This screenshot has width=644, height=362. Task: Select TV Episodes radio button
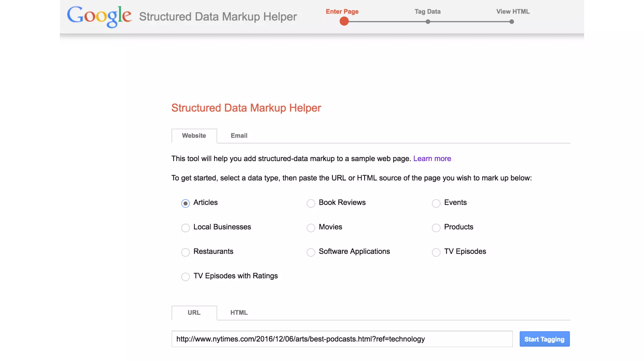(x=436, y=252)
